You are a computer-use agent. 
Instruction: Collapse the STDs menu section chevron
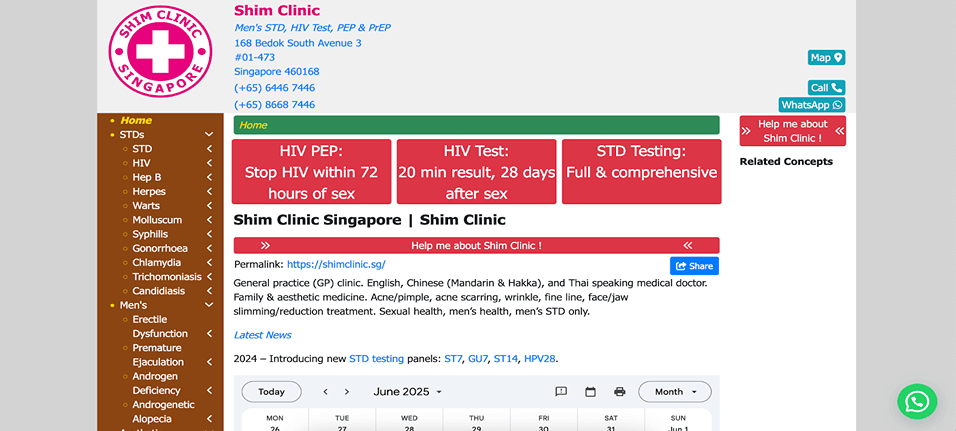pyautogui.click(x=209, y=135)
